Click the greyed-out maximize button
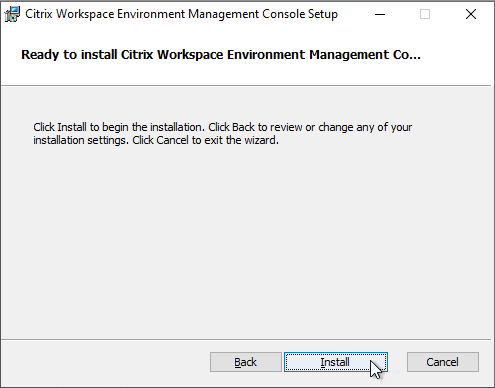The width and height of the screenshot is (495, 388). [x=425, y=14]
